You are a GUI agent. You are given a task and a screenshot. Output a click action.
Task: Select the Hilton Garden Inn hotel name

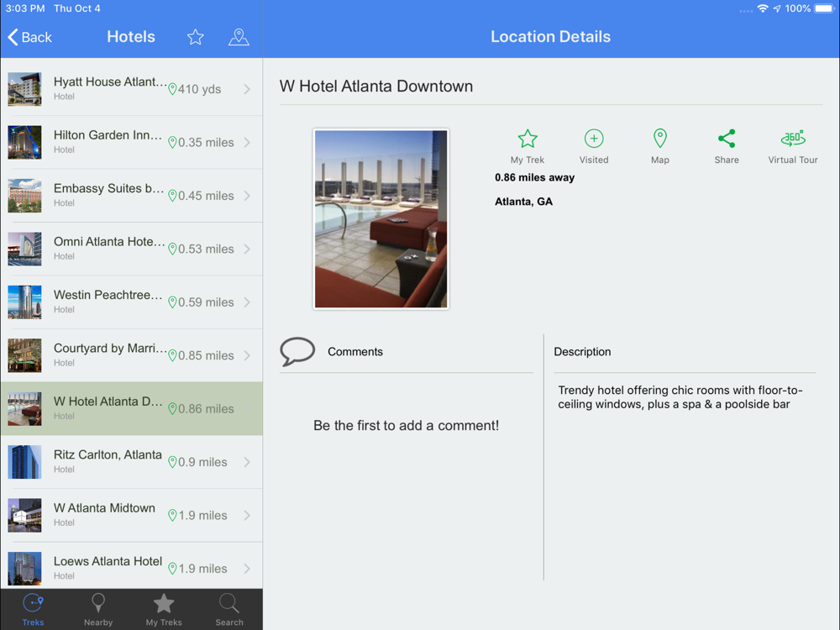(x=108, y=135)
